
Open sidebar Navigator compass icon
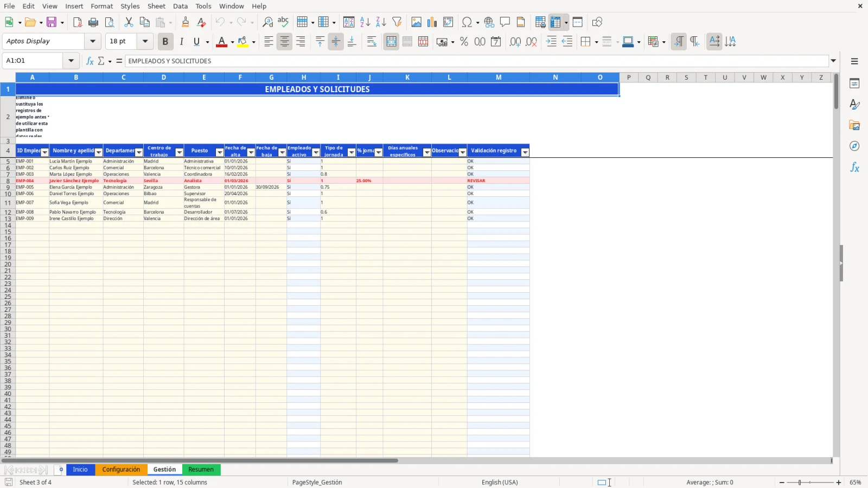854,146
